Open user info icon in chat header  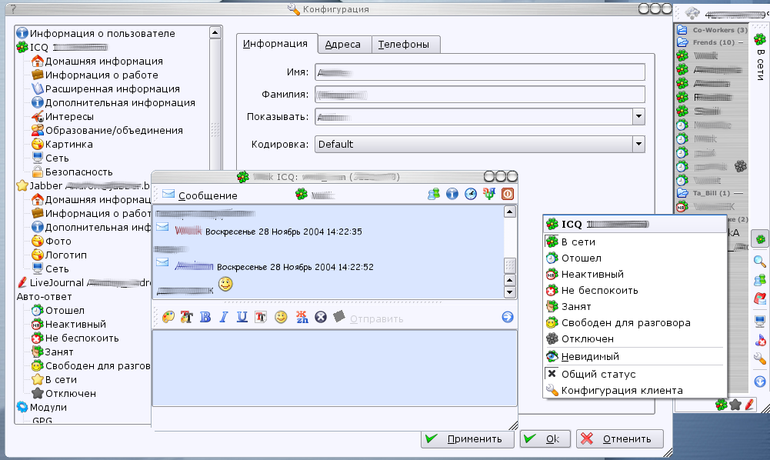452,194
